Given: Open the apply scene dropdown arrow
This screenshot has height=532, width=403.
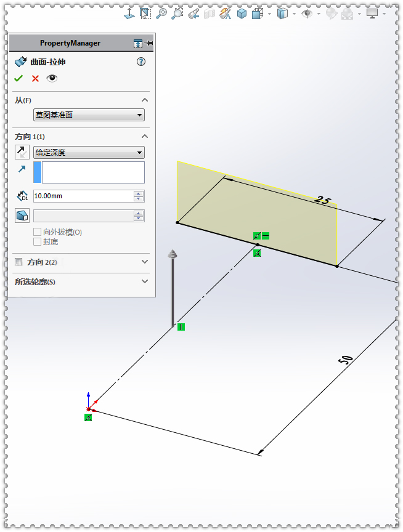Looking at the screenshot, I should [x=359, y=14].
